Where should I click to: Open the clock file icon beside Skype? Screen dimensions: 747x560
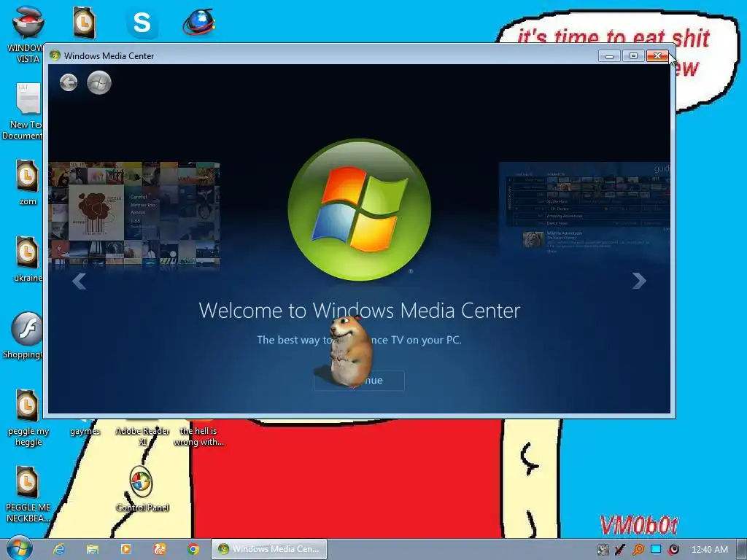tap(85, 23)
